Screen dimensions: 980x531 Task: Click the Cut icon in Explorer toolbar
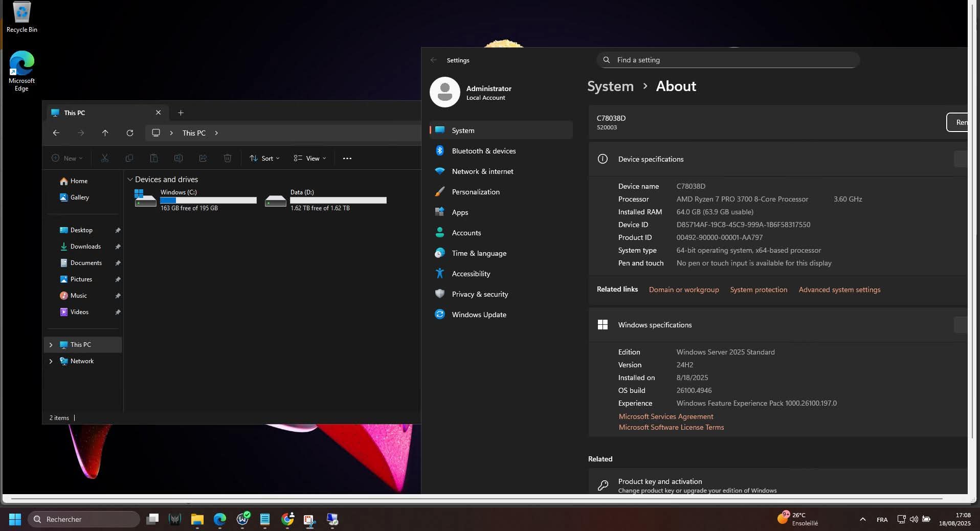click(105, 159)
